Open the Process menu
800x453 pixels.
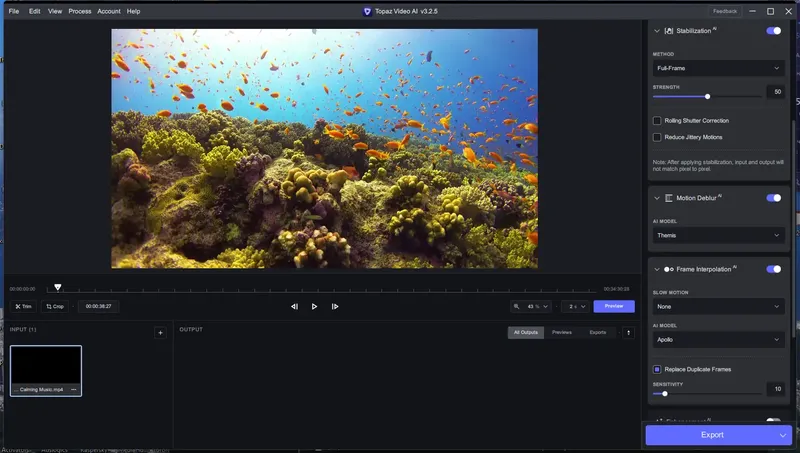pyautogui.click(x=80, y=11)
